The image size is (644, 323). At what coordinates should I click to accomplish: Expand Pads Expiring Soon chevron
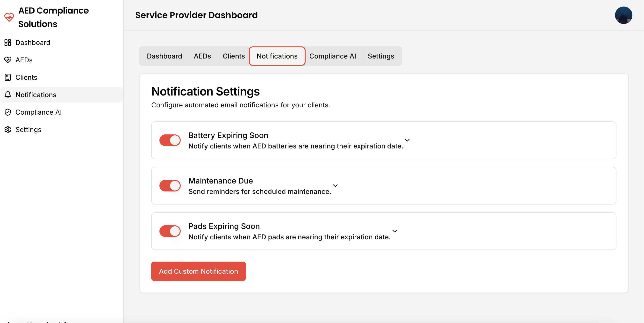click(x=394, y=231)
